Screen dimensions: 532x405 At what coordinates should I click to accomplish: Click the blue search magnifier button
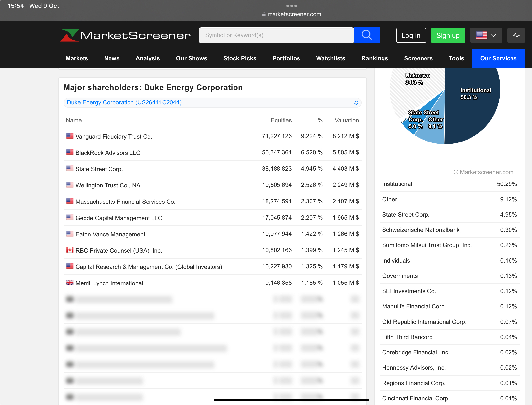point(367,35)
